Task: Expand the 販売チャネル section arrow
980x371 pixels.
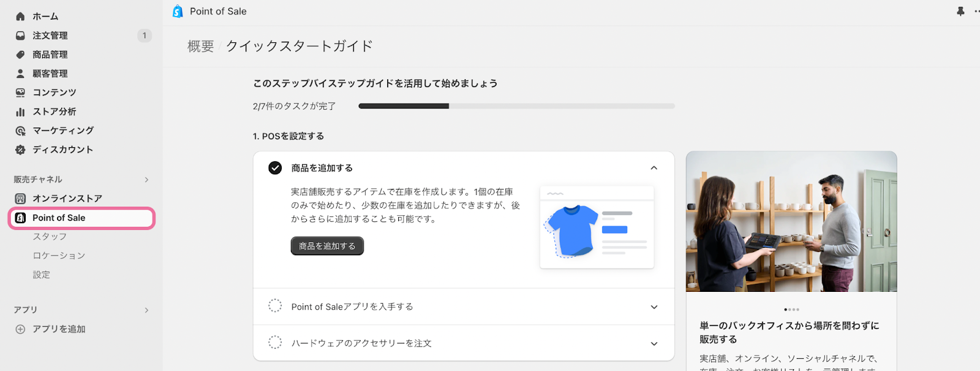Action: coord(146,180)
